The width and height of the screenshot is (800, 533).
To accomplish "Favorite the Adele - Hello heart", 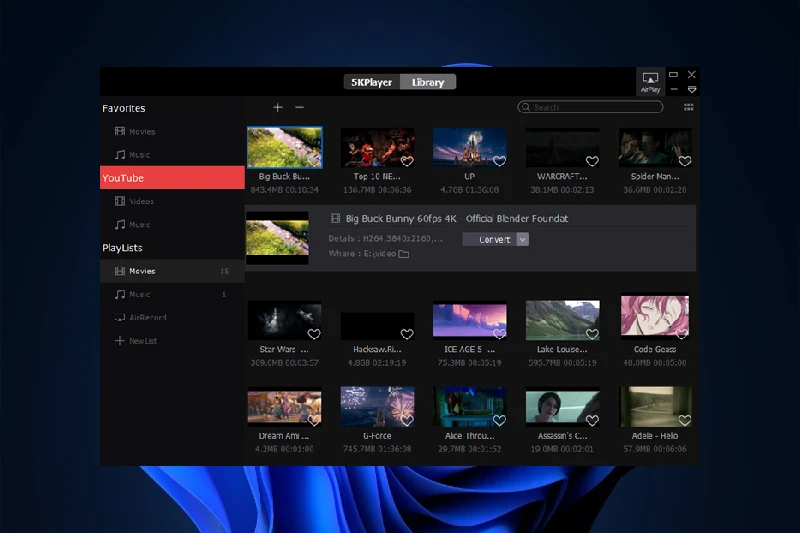I will (685, 421).
